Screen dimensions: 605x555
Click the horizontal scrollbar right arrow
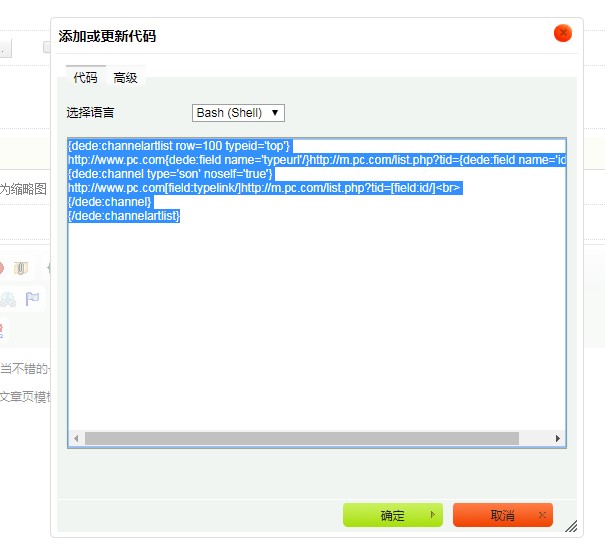click(558, 438)
